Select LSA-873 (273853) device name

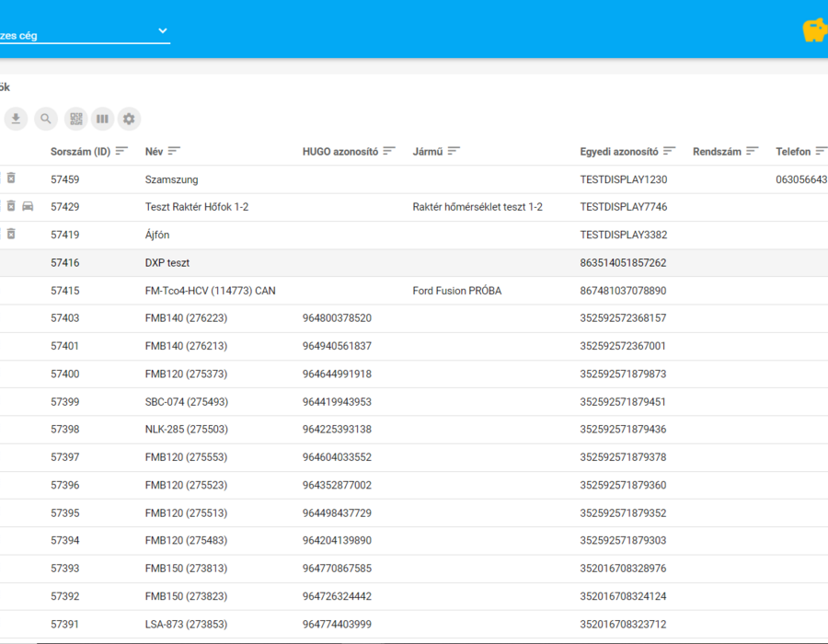pos(186,625)
